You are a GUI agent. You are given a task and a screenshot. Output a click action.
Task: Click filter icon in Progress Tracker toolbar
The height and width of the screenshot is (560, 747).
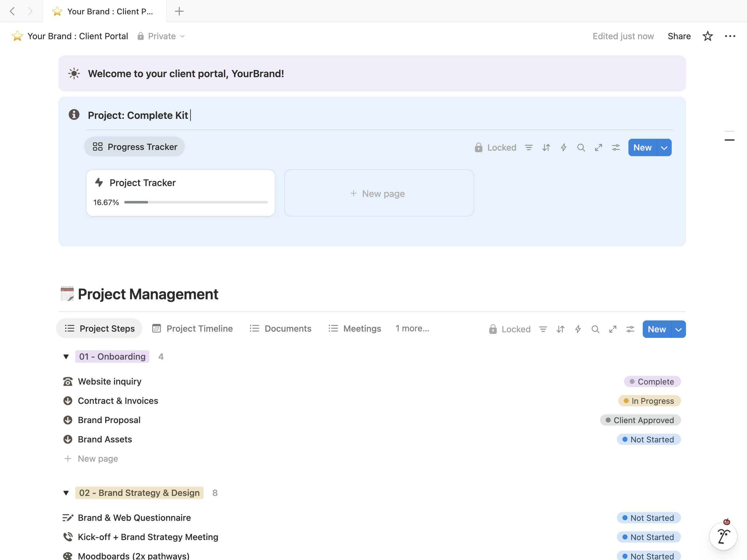(529, 147)
